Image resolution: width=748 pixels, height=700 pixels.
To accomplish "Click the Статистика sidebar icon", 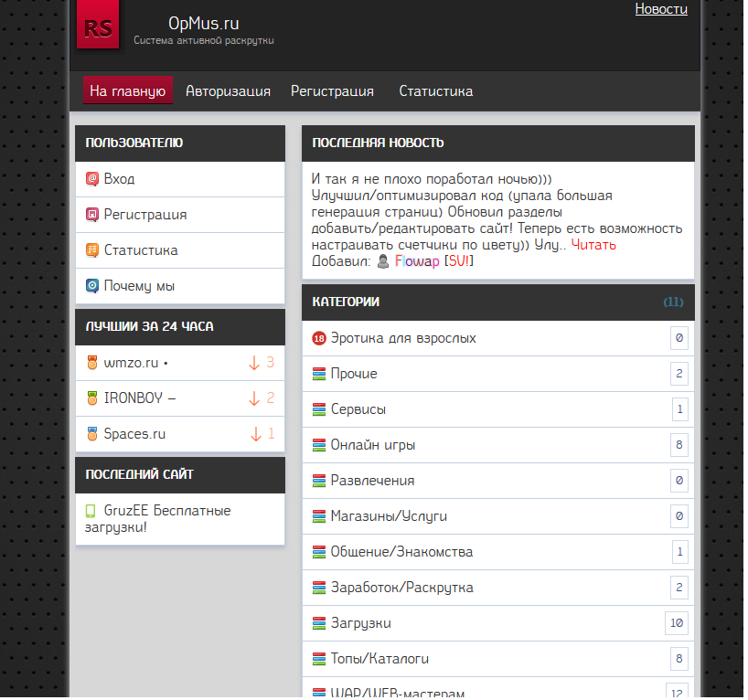I will (x=91, y=250).
